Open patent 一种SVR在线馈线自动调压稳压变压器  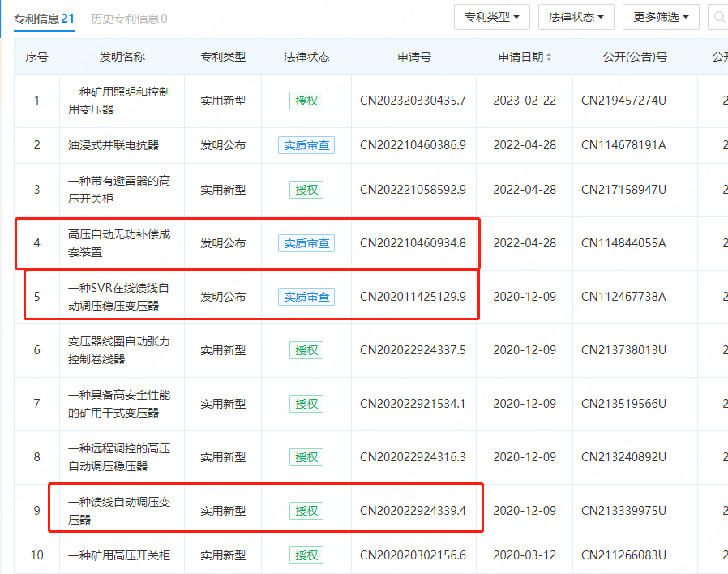click(119, 297)
